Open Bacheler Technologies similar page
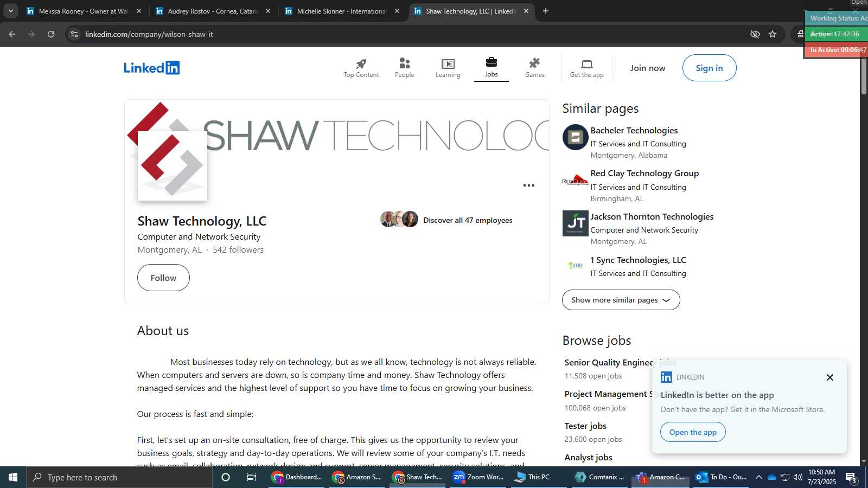Viewport: 868px width, 488px height. (634, 130)
